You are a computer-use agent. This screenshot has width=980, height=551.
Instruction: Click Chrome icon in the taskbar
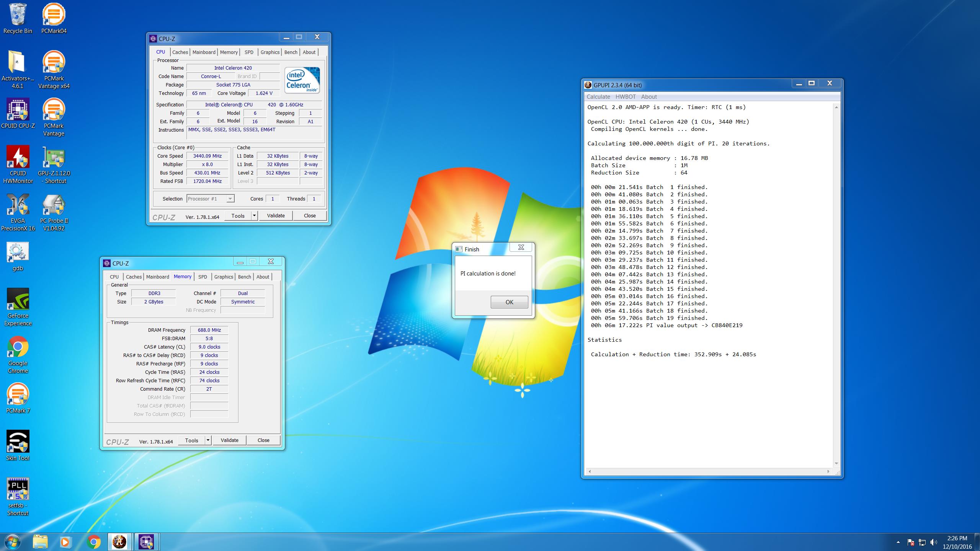93,542
